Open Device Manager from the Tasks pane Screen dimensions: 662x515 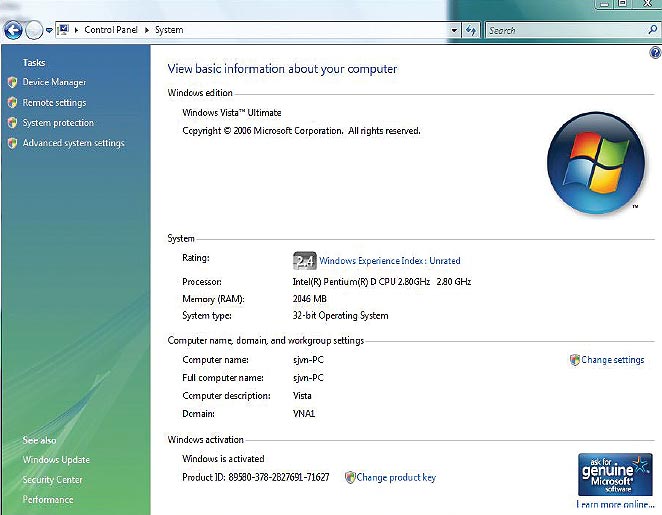tap(54, 82)
